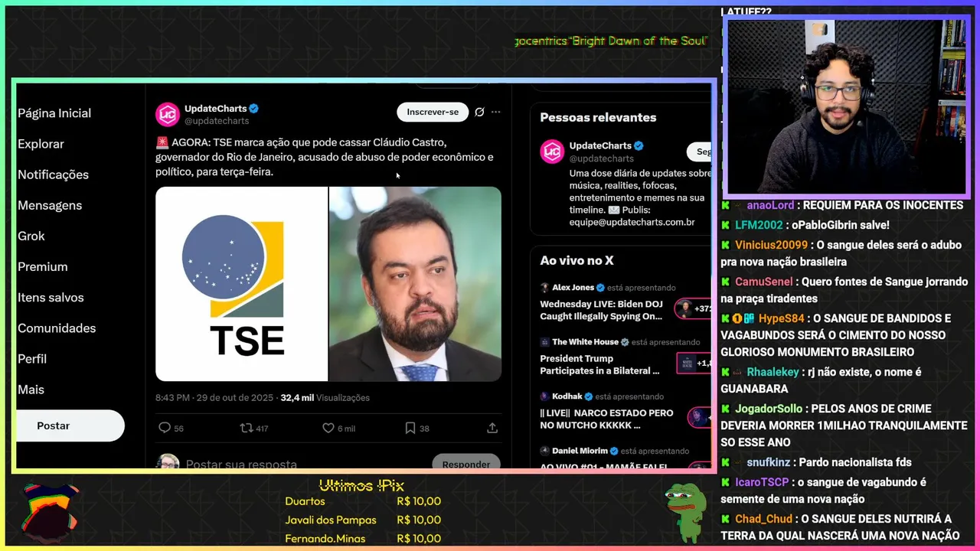Click Daniel Miorim broadcast avatar icon
The image size is (980, 551).
[x=544, y=451]
